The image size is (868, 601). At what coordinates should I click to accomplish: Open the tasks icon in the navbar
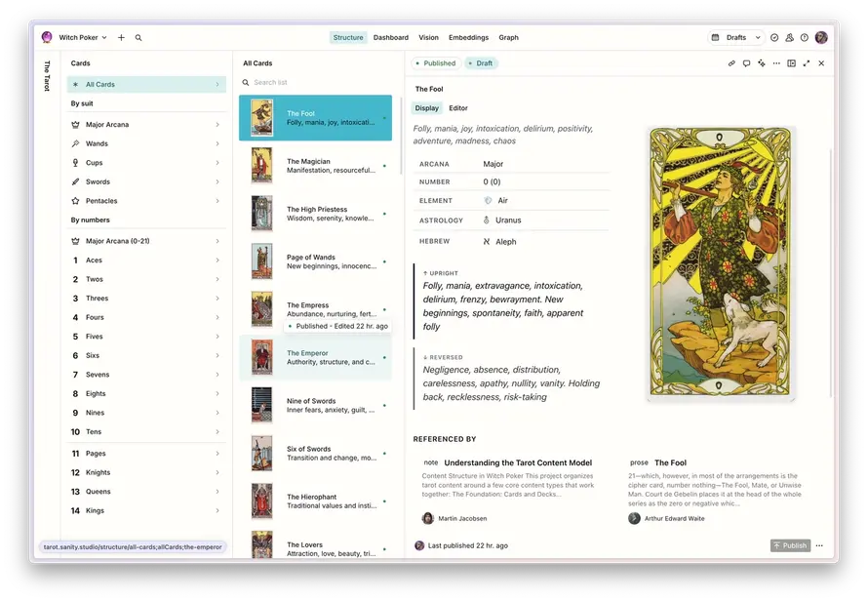[774, 37]
